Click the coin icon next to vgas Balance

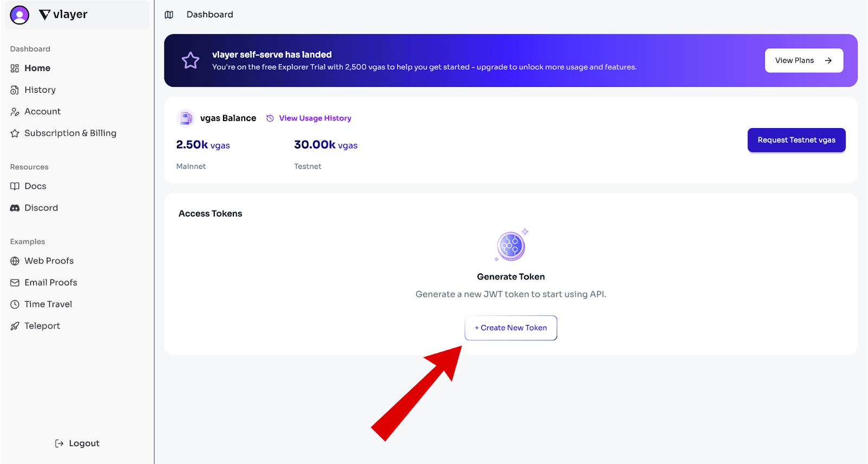pos(186,118)
